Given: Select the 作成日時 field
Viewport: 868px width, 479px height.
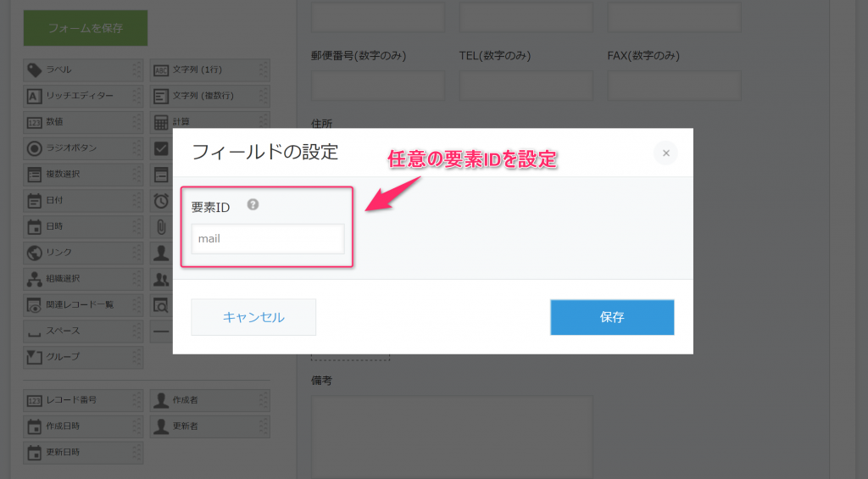Looking at the screenshot, I should tap(83, 426).
